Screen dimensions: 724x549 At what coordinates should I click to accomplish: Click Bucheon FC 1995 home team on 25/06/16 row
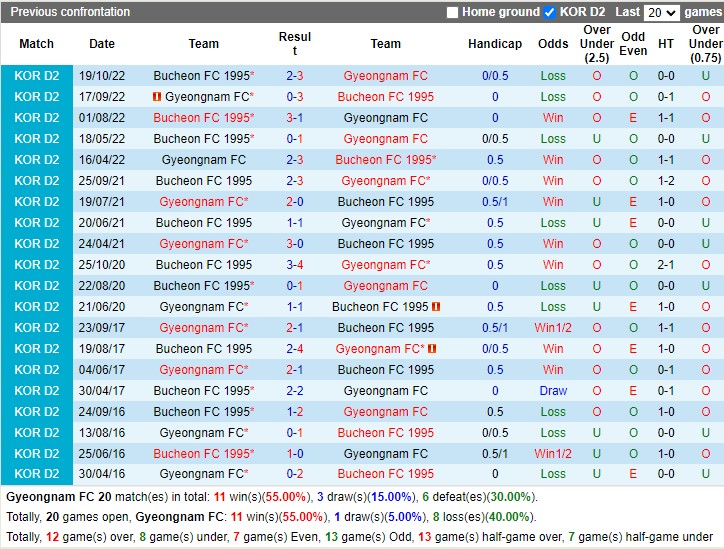click(204, 454)
